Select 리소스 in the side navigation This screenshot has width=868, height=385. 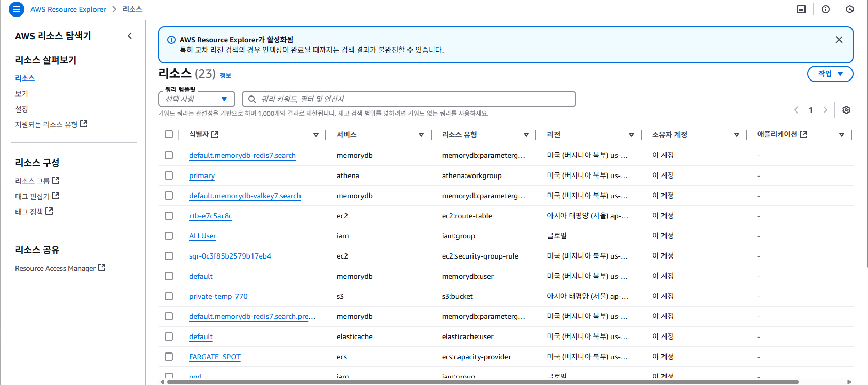[x=25, y=78]
